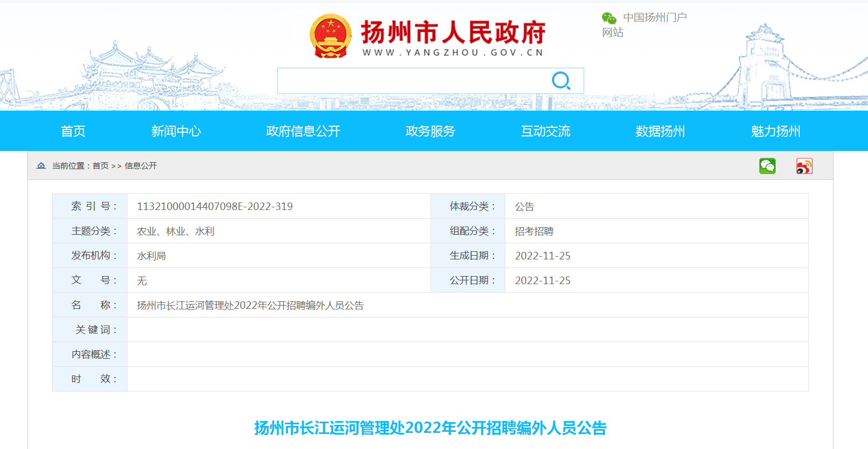The width and height of the screenshot is (868, 449).
Task: Go to 政府信息公开 section
Action: tap(303, 131)
